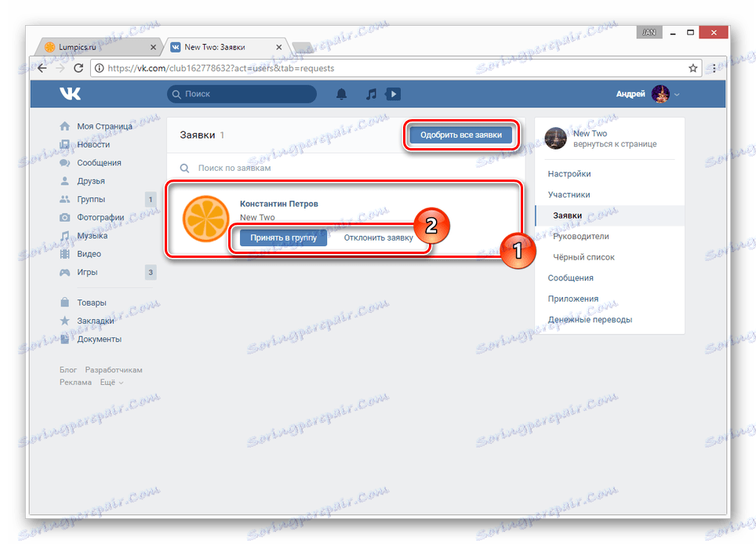
Task: Click the browser back arrow
Action: point(42,68)
